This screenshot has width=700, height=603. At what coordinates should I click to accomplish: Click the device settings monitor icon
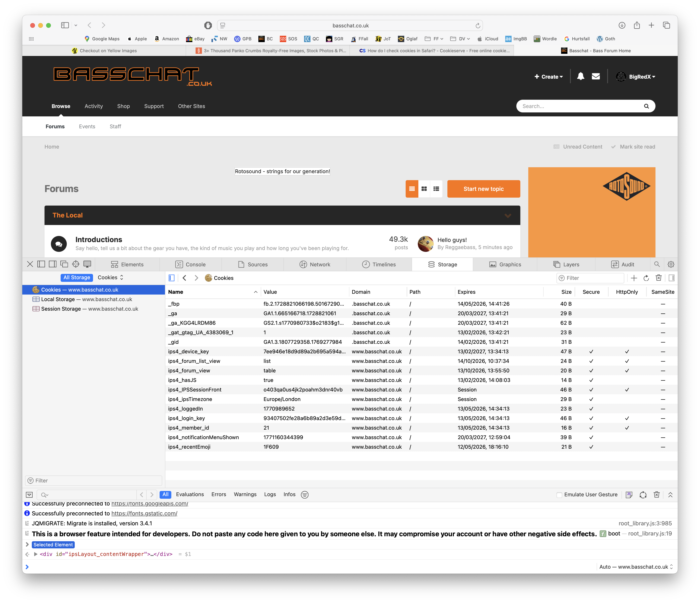[87, 264]
